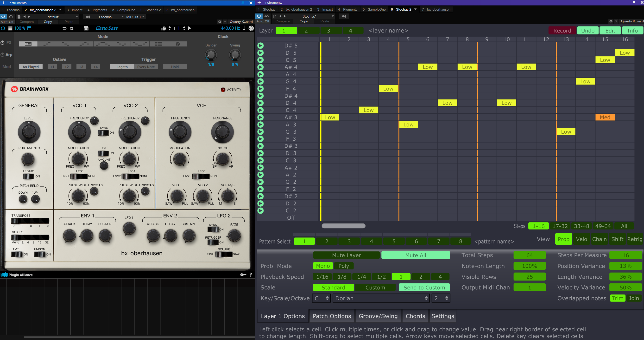Screen dimensions: 644x340
Task: Open the MIDI connector icon
Action: (251, 28)
